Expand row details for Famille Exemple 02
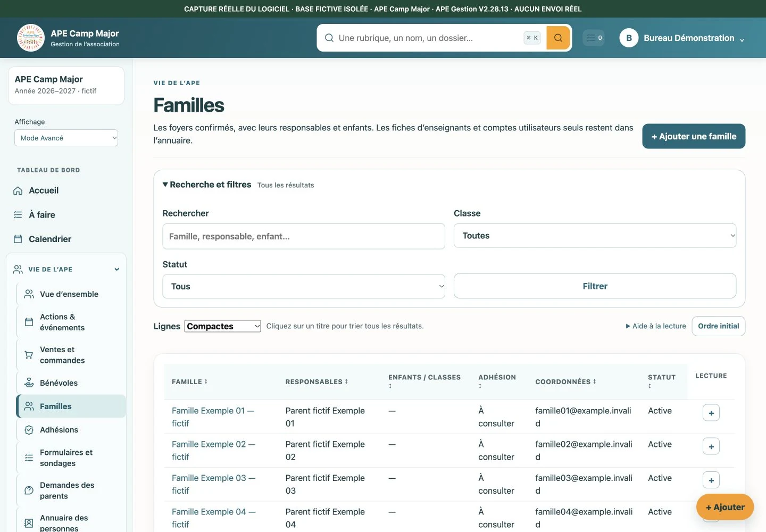The height and width of the screenshot is (532, 766). click(x=711, y=446)
